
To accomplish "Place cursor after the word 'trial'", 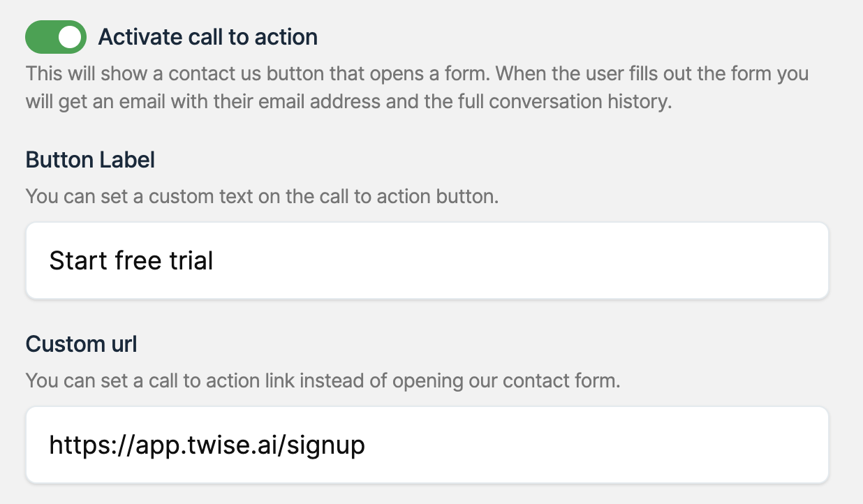I will coord(214,261).
